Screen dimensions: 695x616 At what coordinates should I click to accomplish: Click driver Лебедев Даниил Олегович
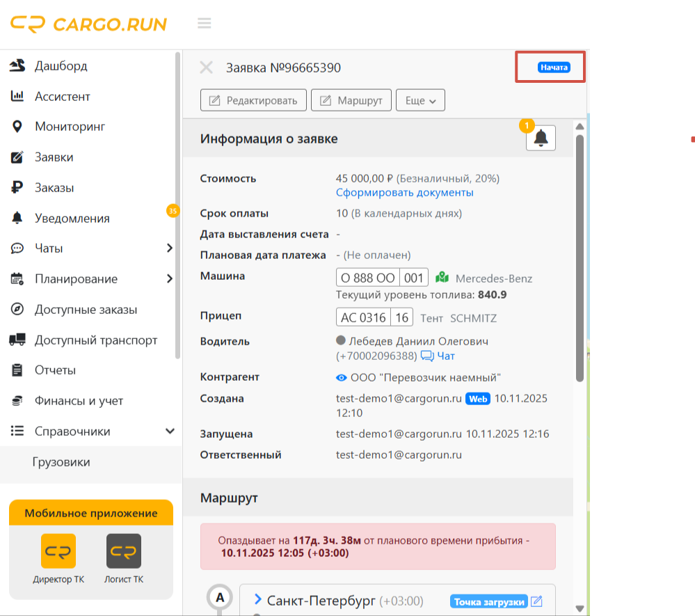click(x=419, y=342)
